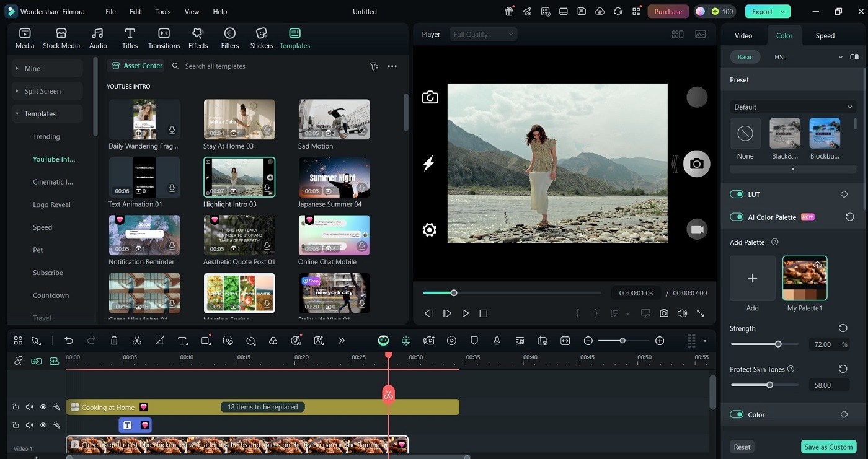Screen dimensions: 868x459
Task: Adjust the Protect Skin Tones slider
Action: pos(765,385)
